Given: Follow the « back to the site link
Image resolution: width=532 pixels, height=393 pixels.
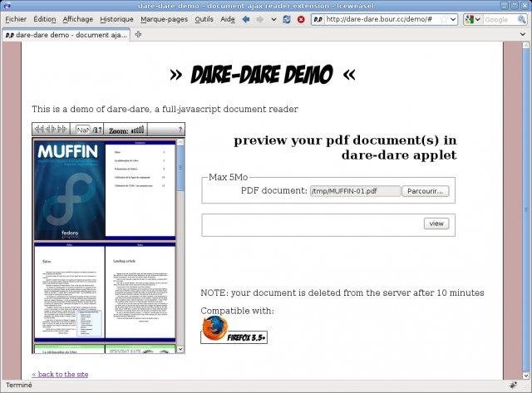Looking at the screenshot, I should tap(60, 375).
